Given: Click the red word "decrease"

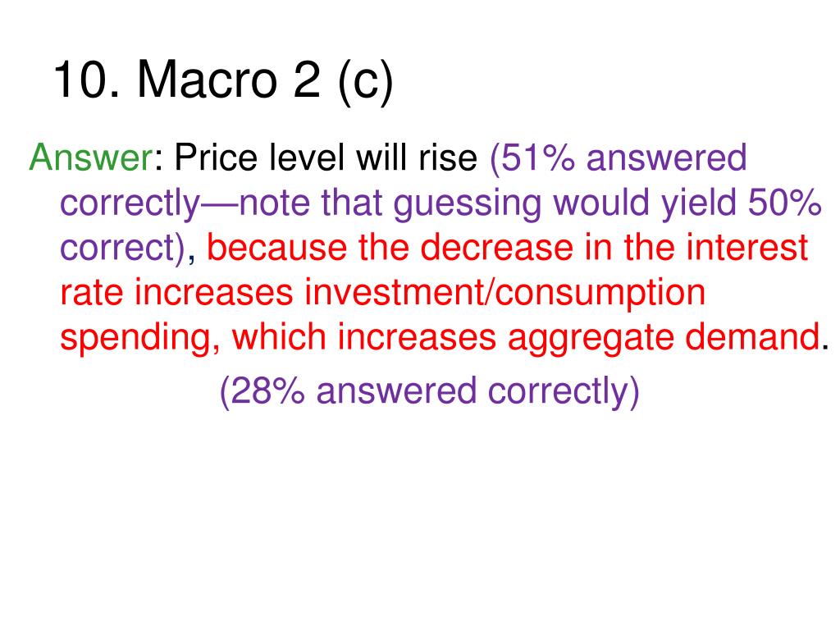Looking at the screenshot, I should (x=496, y=247).
